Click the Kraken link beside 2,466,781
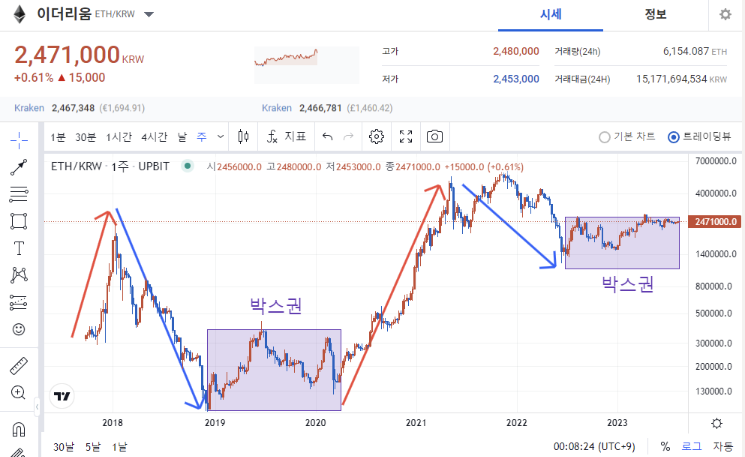Screen dimensions: 745x457 click(277, 108)
